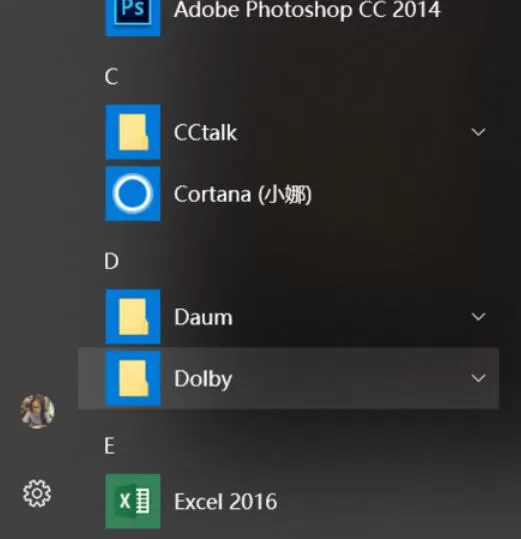Expand the CCtalk folder chevron
The width and height of the screenshot is (521, 539).
pos(478,132)
